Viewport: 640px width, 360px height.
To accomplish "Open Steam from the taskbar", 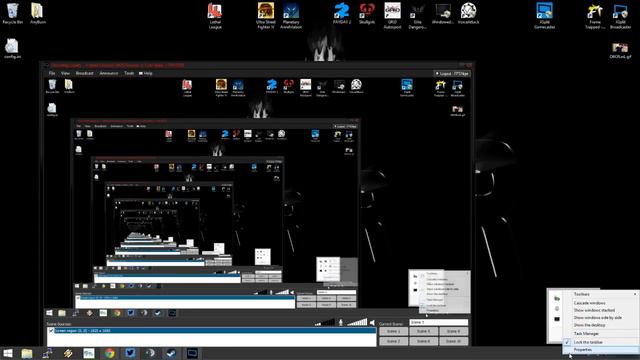I will coord(171,353).
